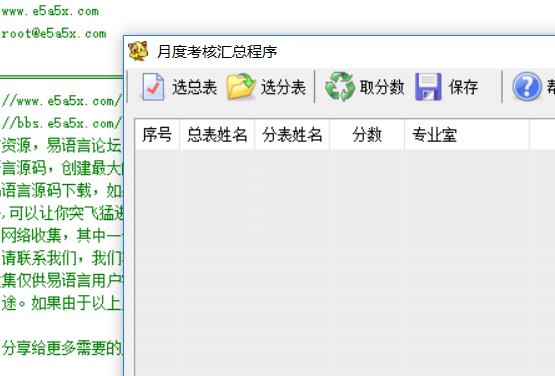The image size is (555, 376).
Task: Click the 专业室 column header
Action: pyautogui.click(x=467, y=135)
